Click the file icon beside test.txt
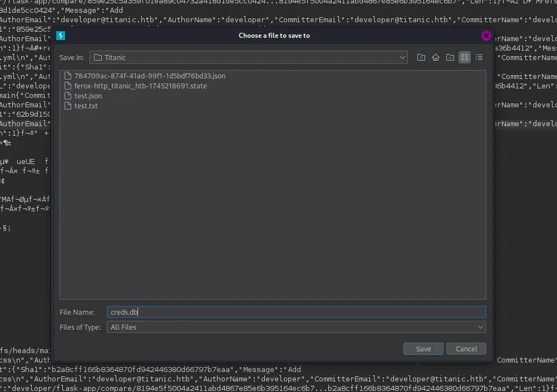This screenshot has height=392, width=557. click(68, 106)
